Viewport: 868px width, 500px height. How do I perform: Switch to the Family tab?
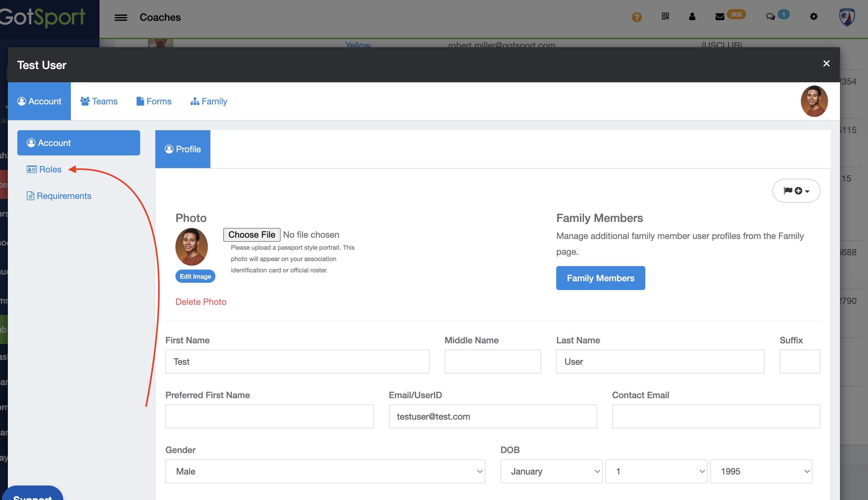[x=208, y=101]
